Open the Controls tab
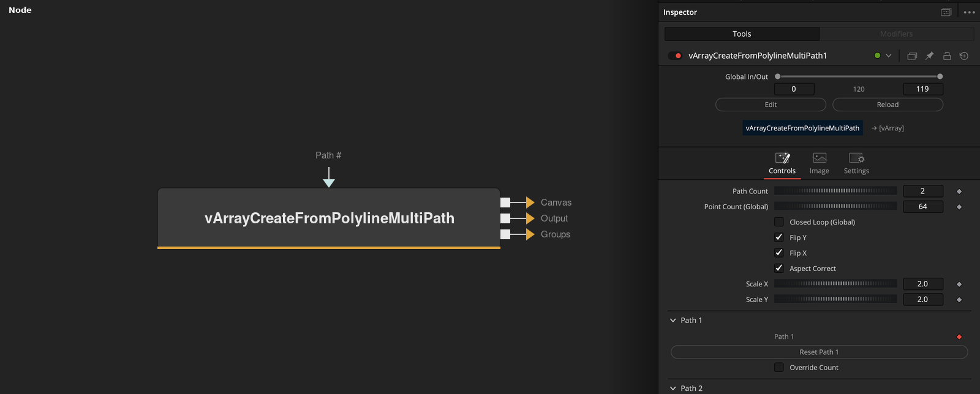Screen dimensions: 980x394 point(782,164)
